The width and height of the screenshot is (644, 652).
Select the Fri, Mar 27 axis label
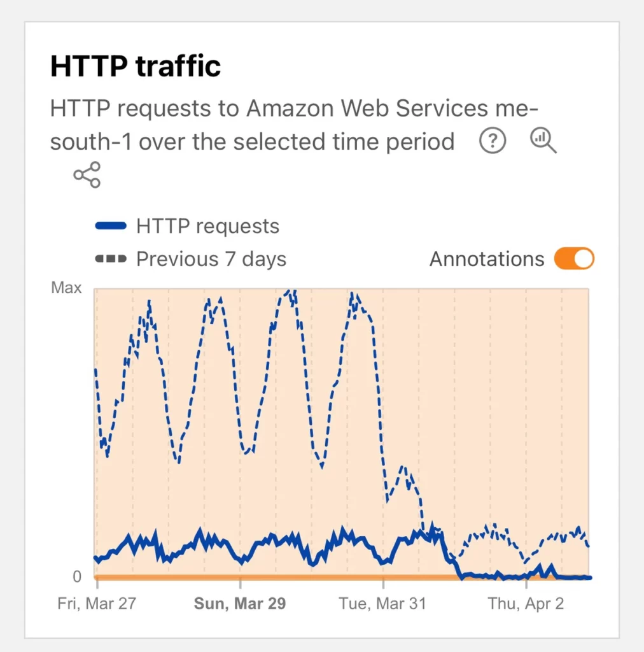point(97,604)
